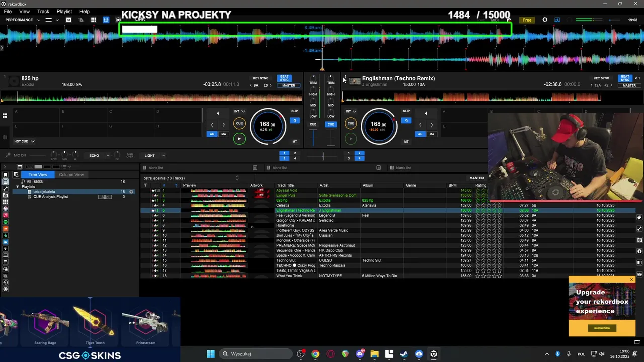Open Playlists icon in sidebar
Viewport: 644px width, 362px height.
point(5,182)
